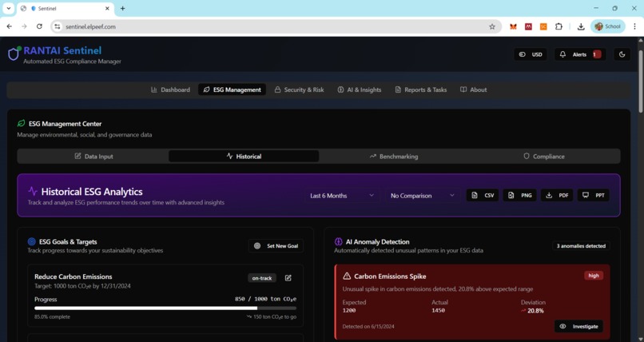Export analytics as PPT
The image size is (644, 342).
coord(594,196)
